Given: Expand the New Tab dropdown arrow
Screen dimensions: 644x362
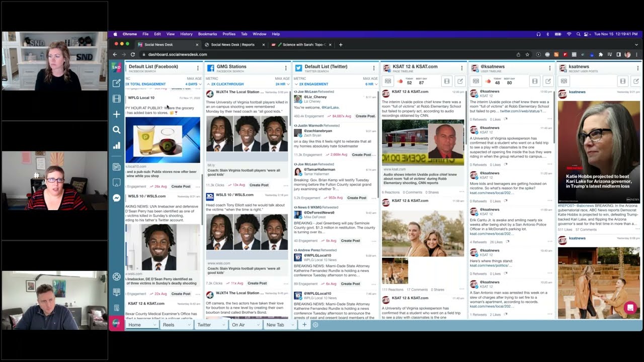Looking at the screenshot, I should [x=293, y=325].
